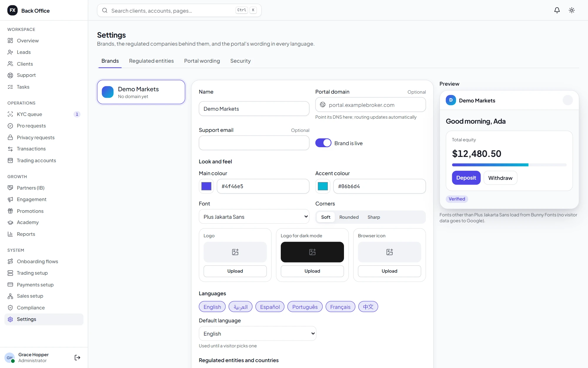588x368 pixels.
Task: Toggle the Français language chip
Action: (x=340, y=307)
